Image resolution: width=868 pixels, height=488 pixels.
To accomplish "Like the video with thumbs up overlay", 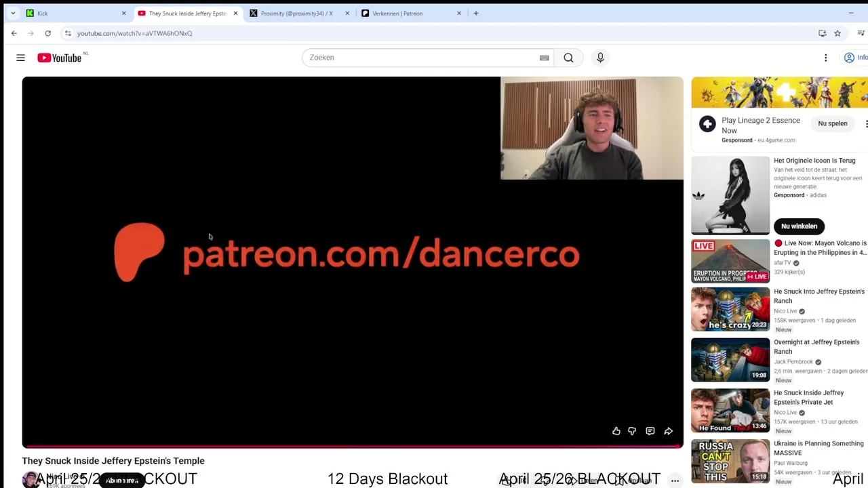I will point(616,431).
